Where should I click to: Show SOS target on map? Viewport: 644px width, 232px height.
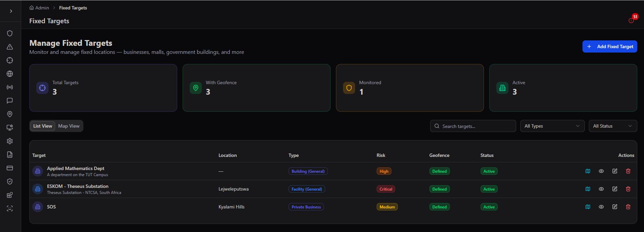(588, 207)
